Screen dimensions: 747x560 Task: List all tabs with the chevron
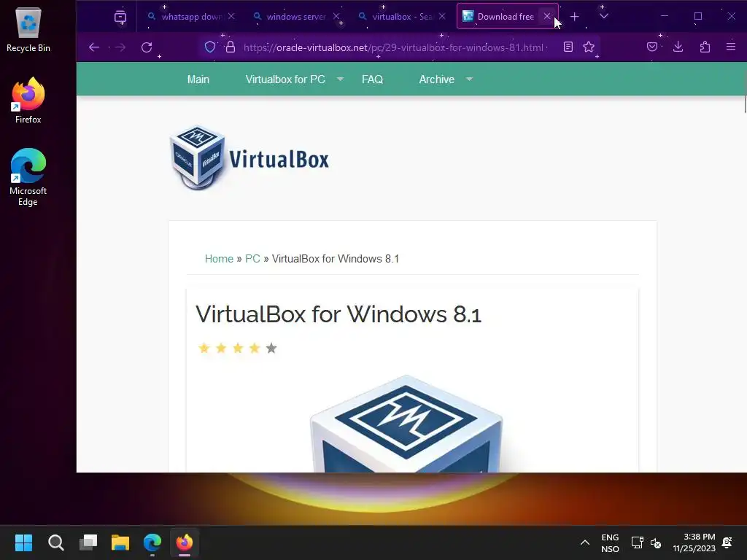[x=603, y=17]
